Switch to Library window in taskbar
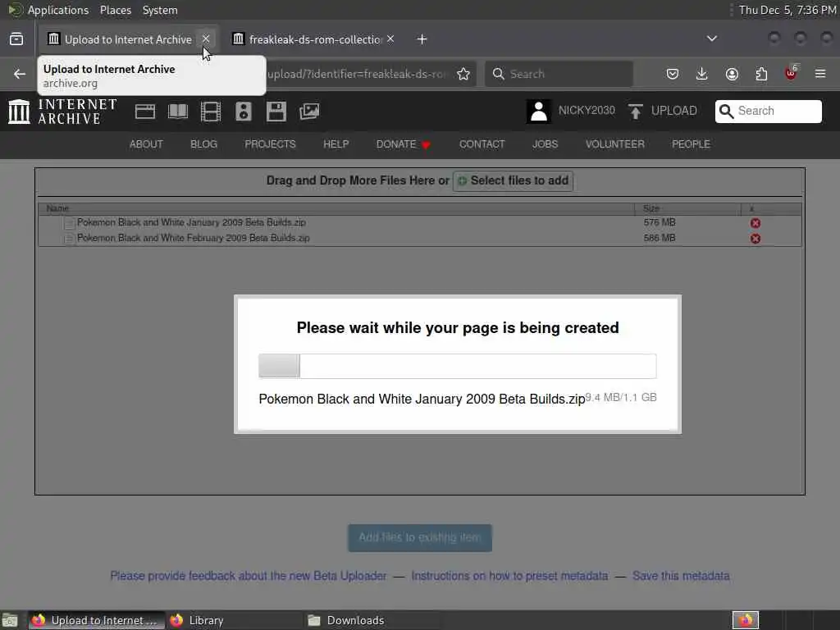The height and width of the screenshot is (630, 840). click(x=235, y=620)
